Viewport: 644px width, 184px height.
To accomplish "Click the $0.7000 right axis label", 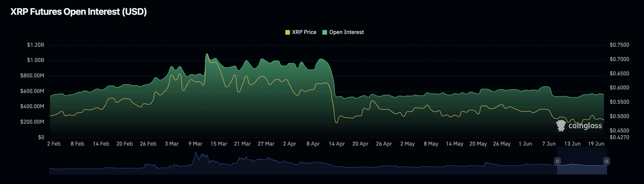I will click(619, 59).
